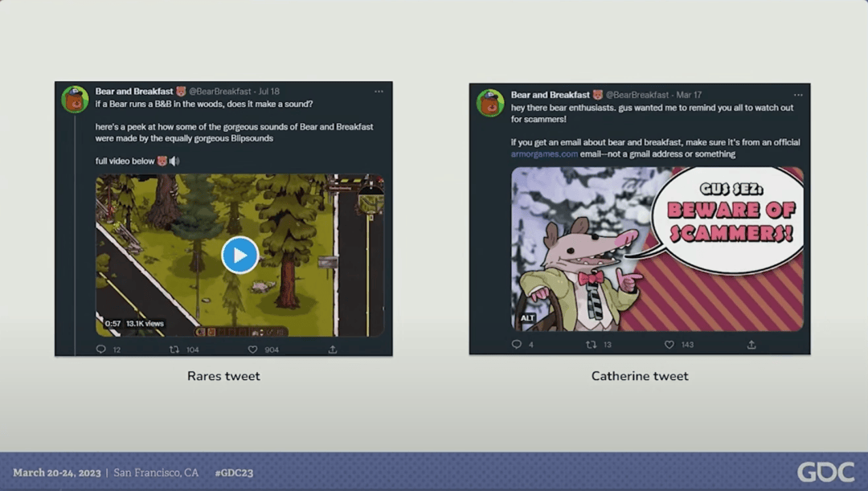Click 'full video below' text in tweet
The width and height of the screenshot is (868, 491).
click(x=125, y=161)
